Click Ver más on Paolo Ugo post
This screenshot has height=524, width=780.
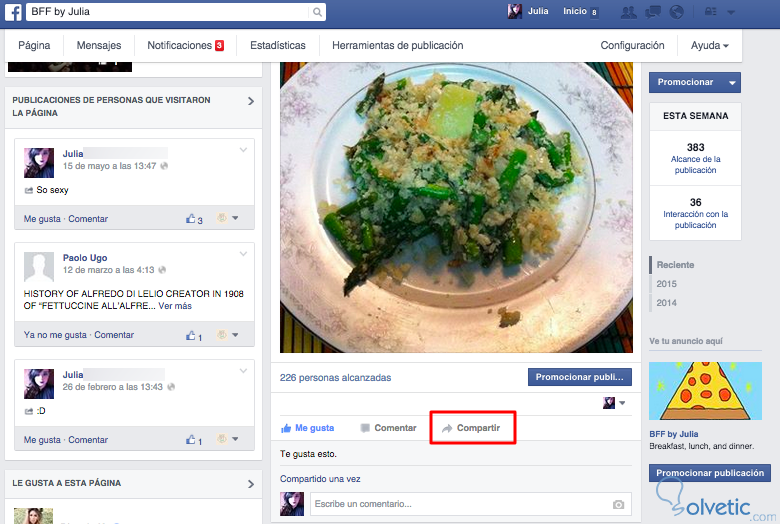[x=175, y=306]
